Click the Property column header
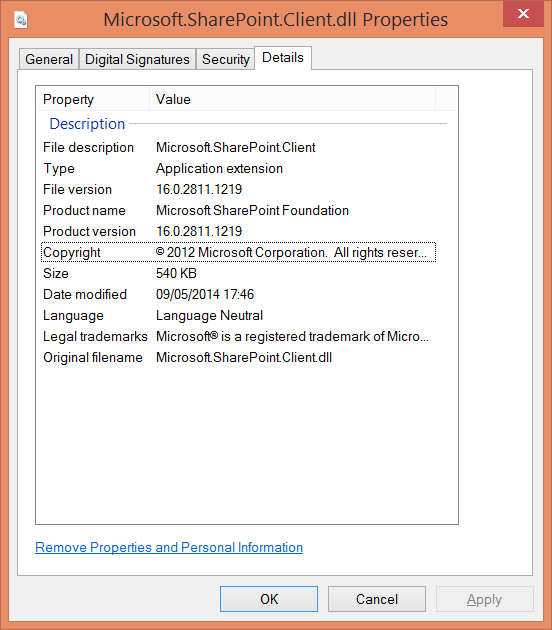Viewport: 552px width, 630px height. pyautogui.click(x=93, y=99)
